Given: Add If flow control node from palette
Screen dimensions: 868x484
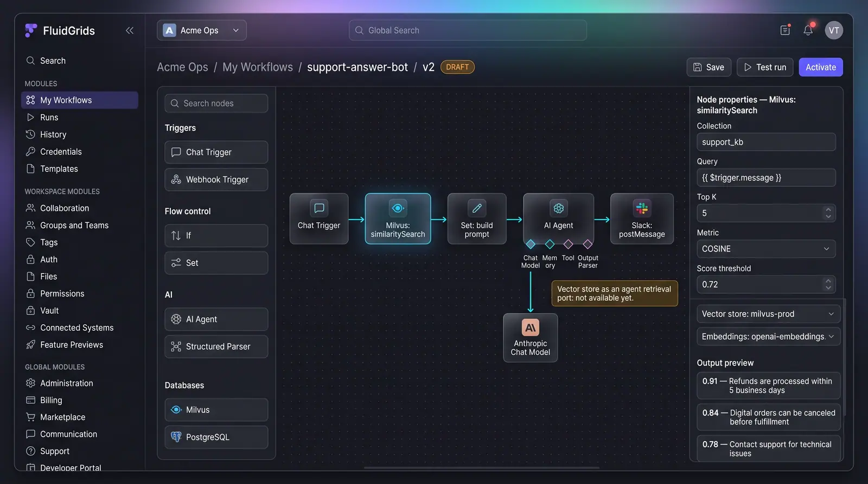Looking at the screenshot, I should point(216,236).
